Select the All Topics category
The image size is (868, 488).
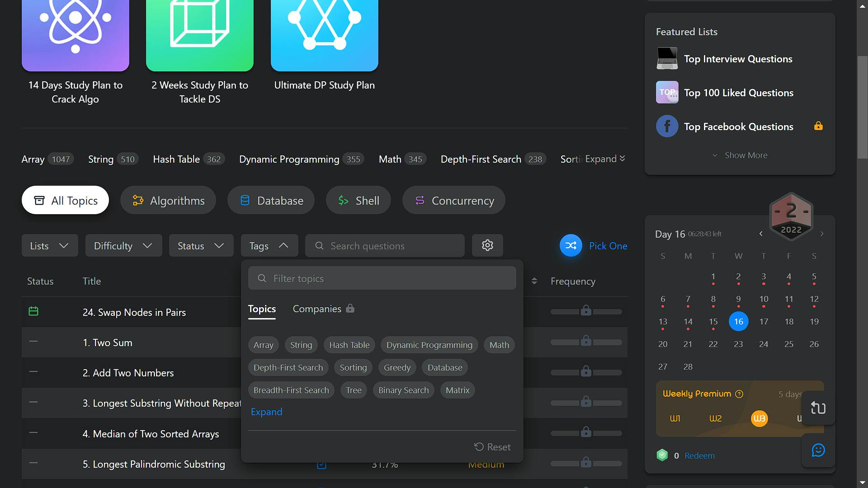point(65,200)
